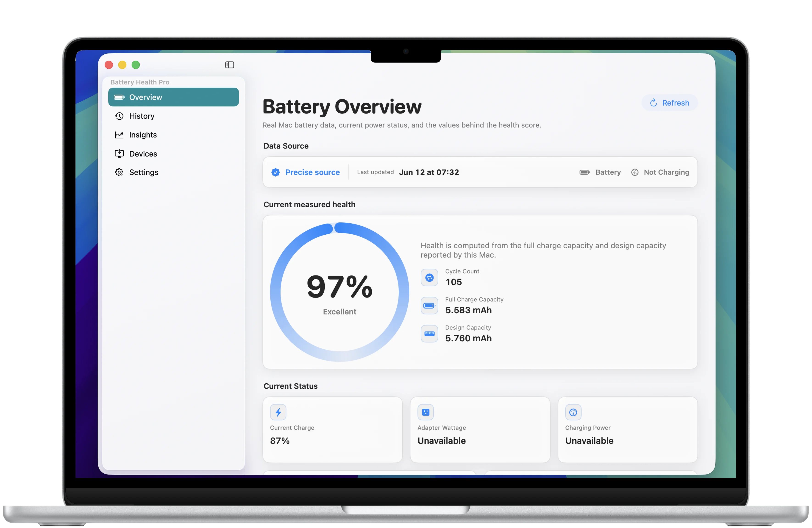Click the clock icon next to History
Screen dimensions: 812x528
click(119, 116)
